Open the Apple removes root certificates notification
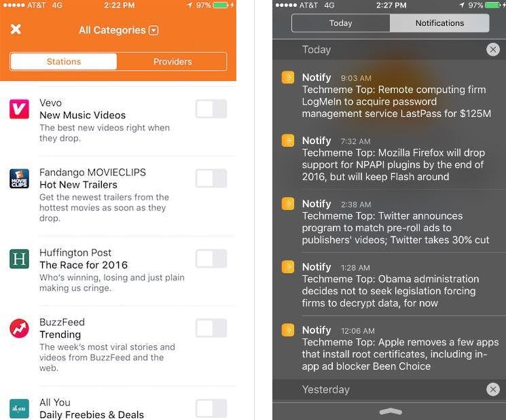506x420 pixels. click(389, 349)
